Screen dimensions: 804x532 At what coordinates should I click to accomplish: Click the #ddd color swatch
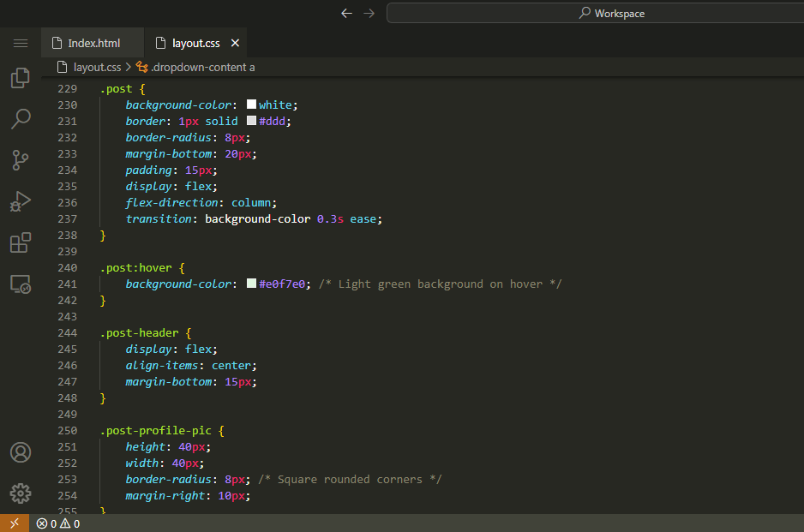252,121
